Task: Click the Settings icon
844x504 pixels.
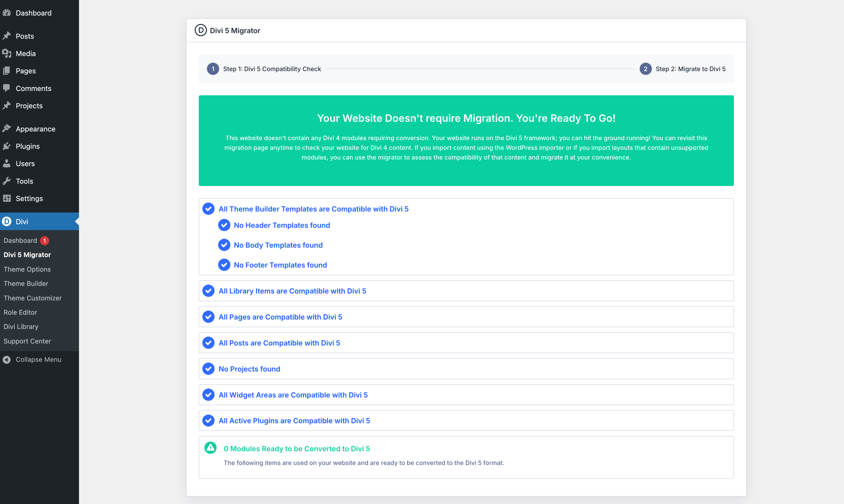Action: pyautogui.click(x=7, y=198)
